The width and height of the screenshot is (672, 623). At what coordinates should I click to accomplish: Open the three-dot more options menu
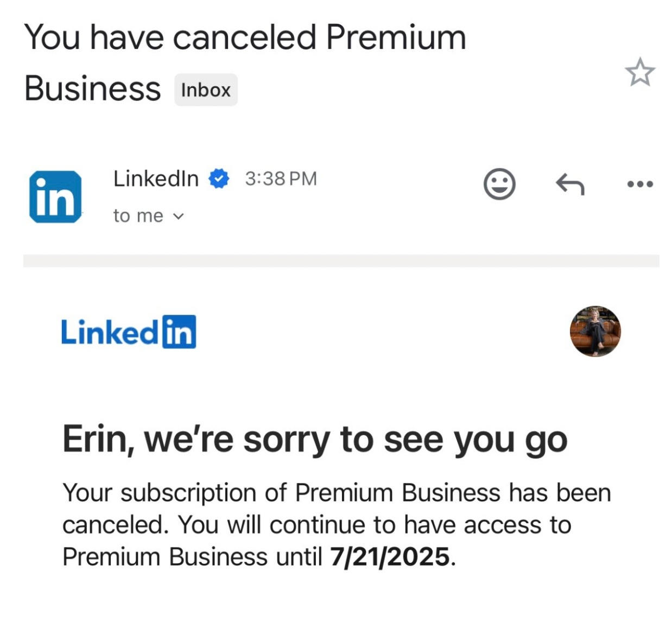point(639,184)
